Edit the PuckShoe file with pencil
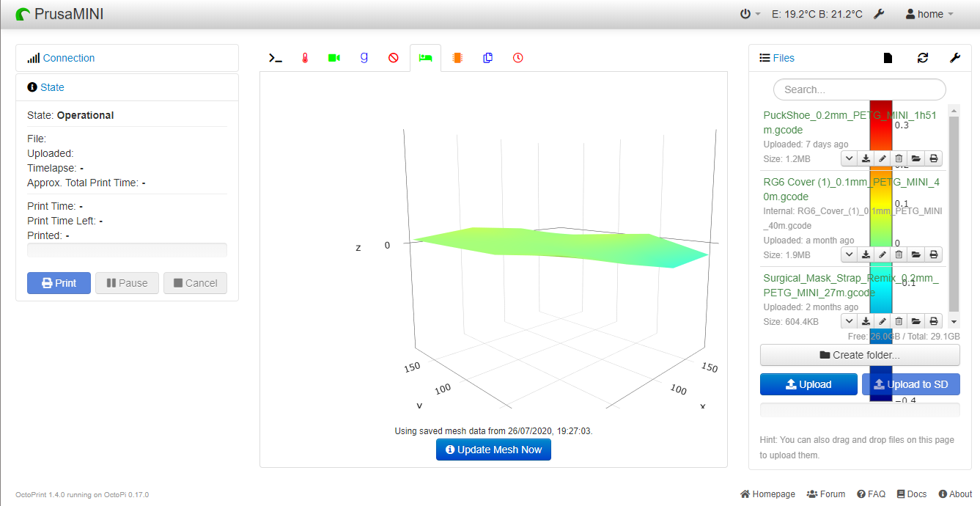Screen dimensions: 980x506 [x=883, y=158]
